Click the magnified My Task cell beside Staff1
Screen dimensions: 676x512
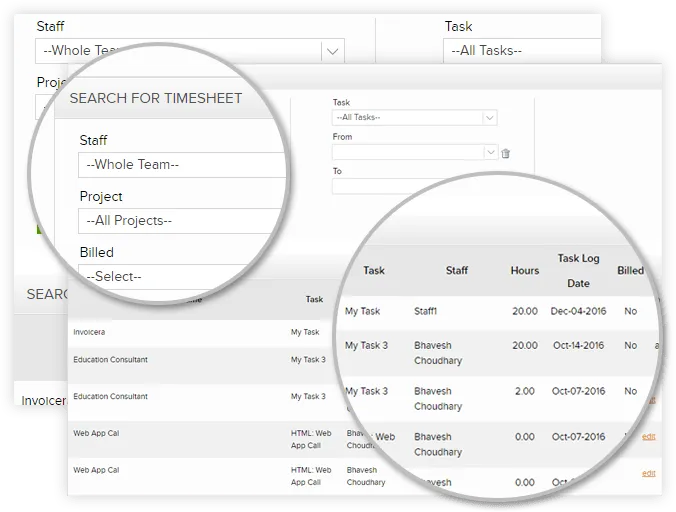click(x=362, y=311)
